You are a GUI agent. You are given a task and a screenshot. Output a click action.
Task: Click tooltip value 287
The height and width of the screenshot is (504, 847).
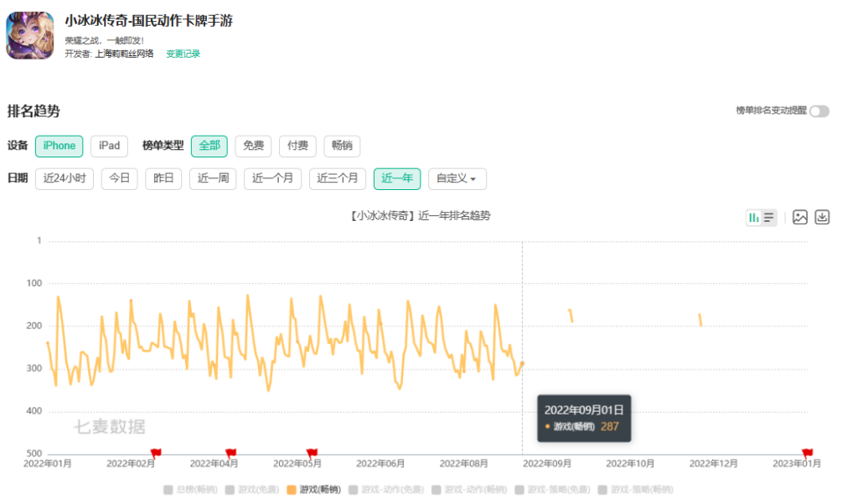[609, 426]
